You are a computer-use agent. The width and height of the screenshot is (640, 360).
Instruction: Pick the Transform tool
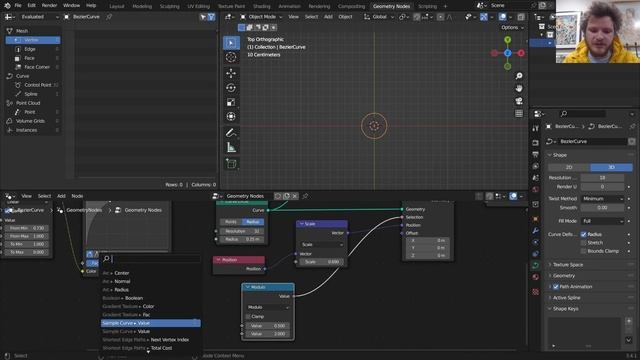(231, 117)
